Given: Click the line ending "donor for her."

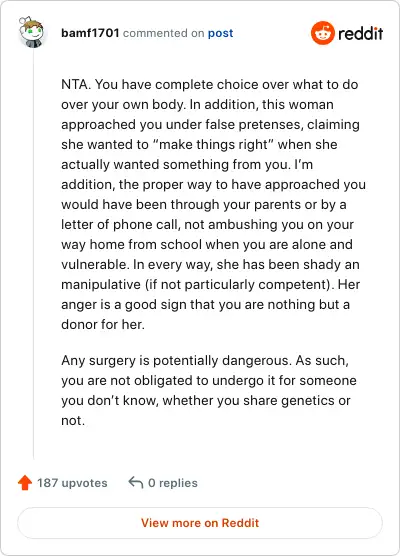Looking at the screenshot, I should [103, 324].
